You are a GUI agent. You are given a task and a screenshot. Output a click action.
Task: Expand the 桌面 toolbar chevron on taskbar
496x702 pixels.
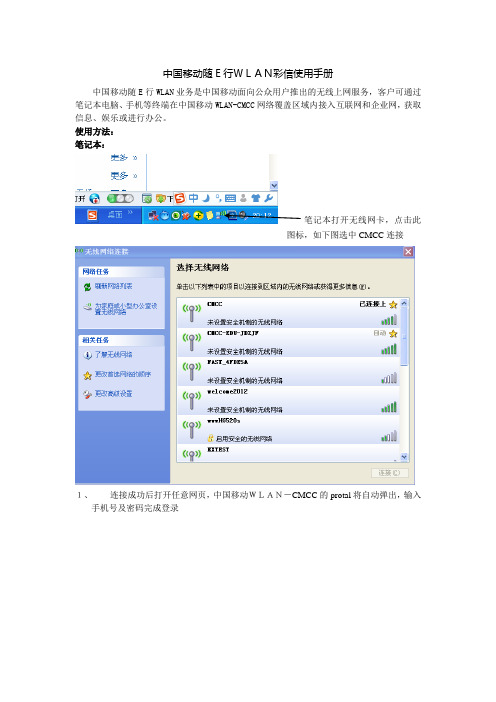tap(130, 213)
